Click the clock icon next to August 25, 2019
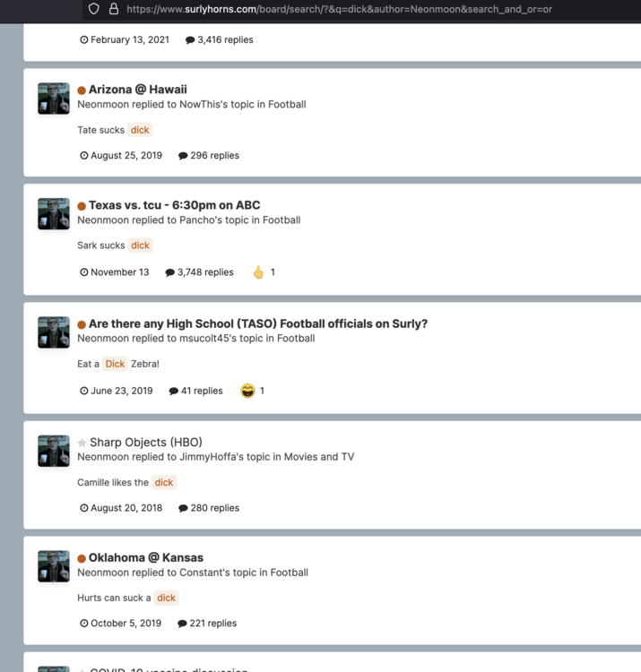This screenshot has height=672, width=641. (84, 156)
